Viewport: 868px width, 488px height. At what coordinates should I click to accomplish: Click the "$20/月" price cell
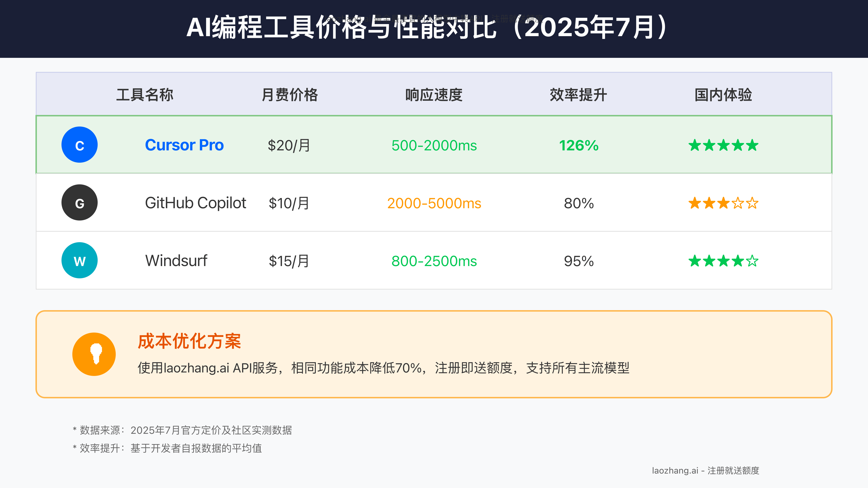289,146
